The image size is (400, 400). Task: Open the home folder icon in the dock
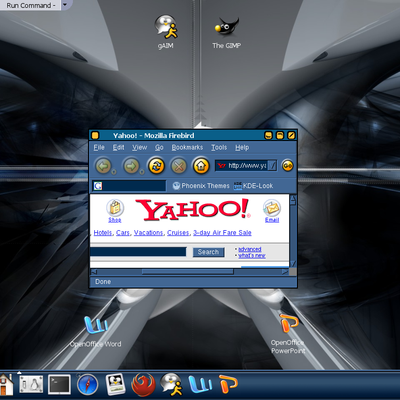point(6,384)
